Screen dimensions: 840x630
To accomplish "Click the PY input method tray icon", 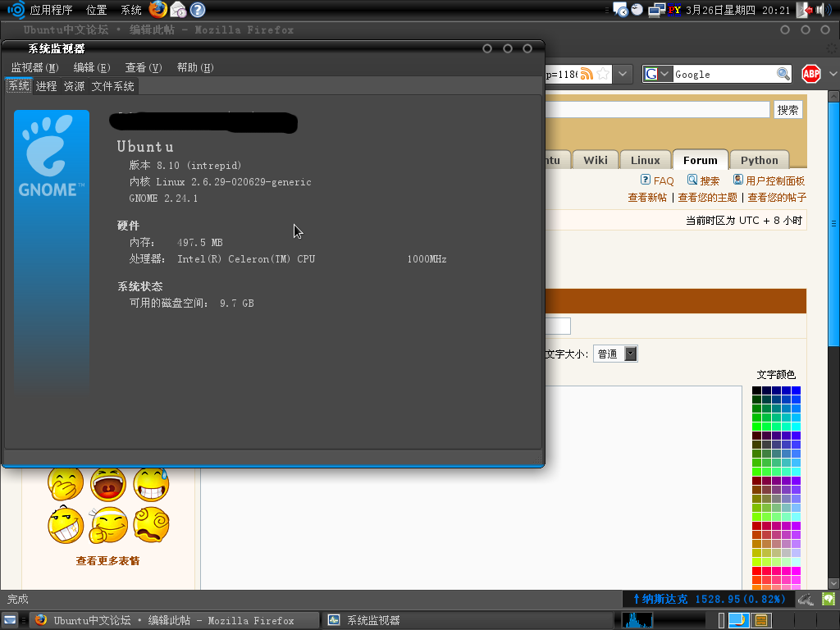I will pos(674,10).
